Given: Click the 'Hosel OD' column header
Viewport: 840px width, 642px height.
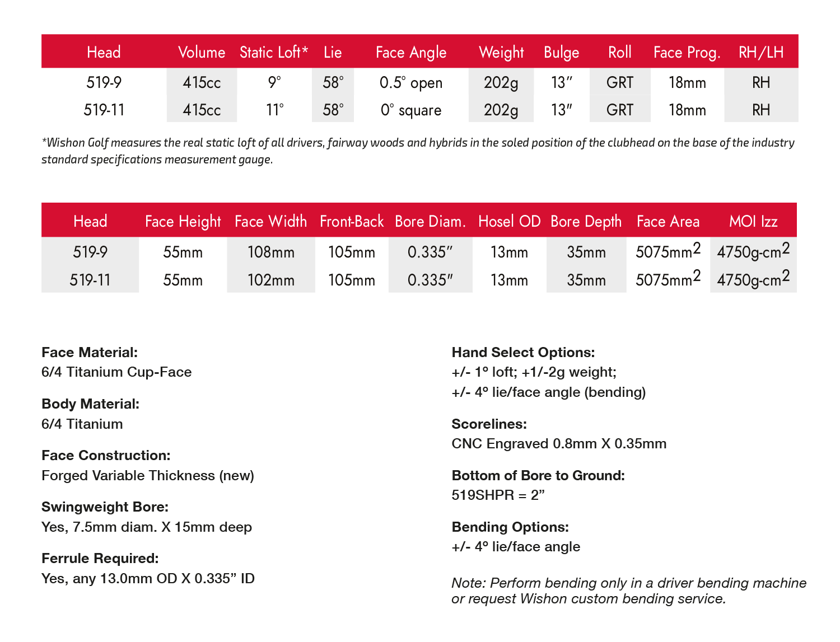Looking at the screenshot, I should click(x=510, y=221).
